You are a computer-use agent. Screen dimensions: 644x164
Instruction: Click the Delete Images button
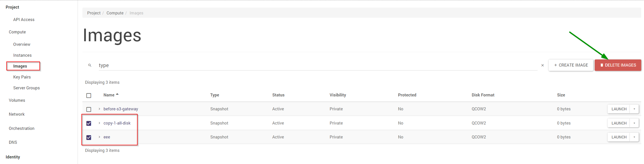pyautogui.click(x=618, y=65)
